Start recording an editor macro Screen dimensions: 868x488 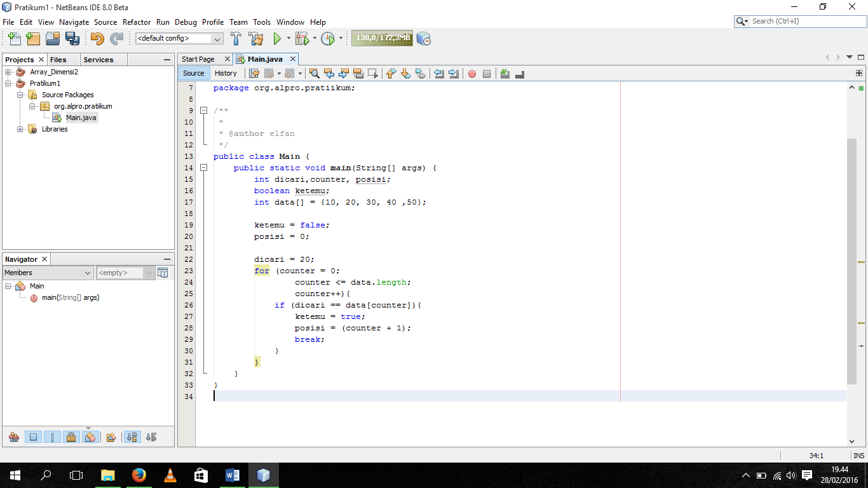(x=472, y=74)
